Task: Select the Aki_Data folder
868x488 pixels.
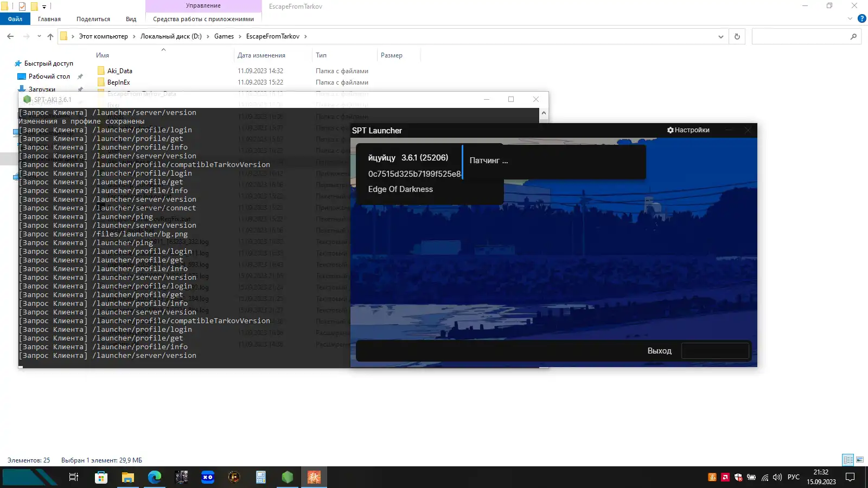Action: coord(119,71)
